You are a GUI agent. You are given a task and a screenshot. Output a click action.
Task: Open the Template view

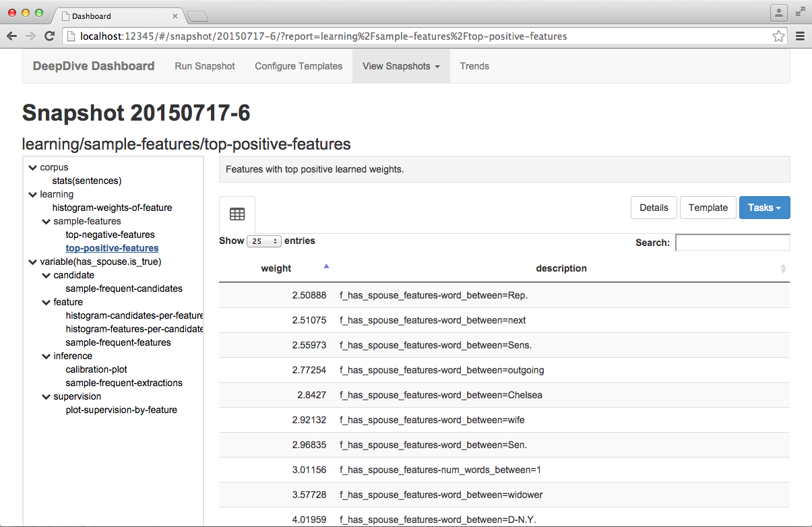pos(708,208)
